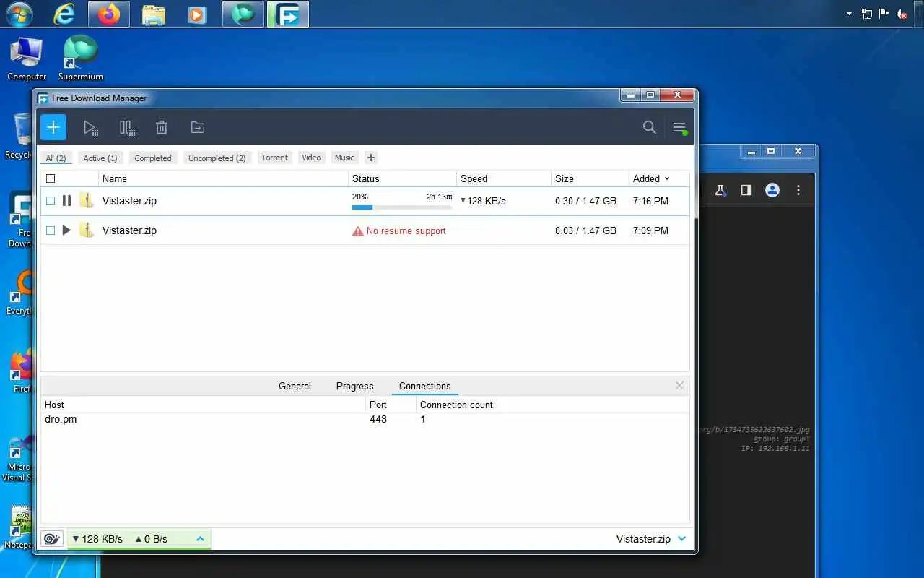
Task: Select the Connections details tab
Action: coord(424,387)
